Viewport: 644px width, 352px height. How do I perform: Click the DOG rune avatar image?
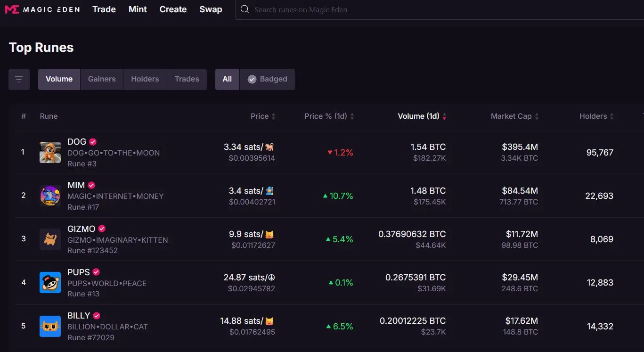(x=50, y=152)
